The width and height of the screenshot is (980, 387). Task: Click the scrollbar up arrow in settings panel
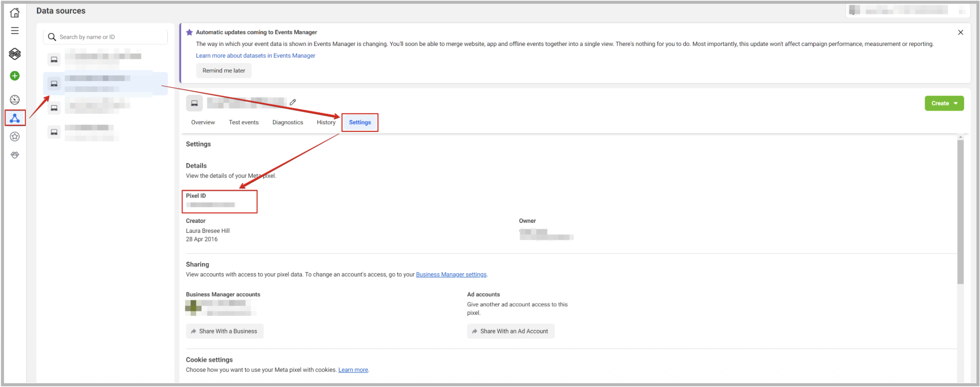960,137
